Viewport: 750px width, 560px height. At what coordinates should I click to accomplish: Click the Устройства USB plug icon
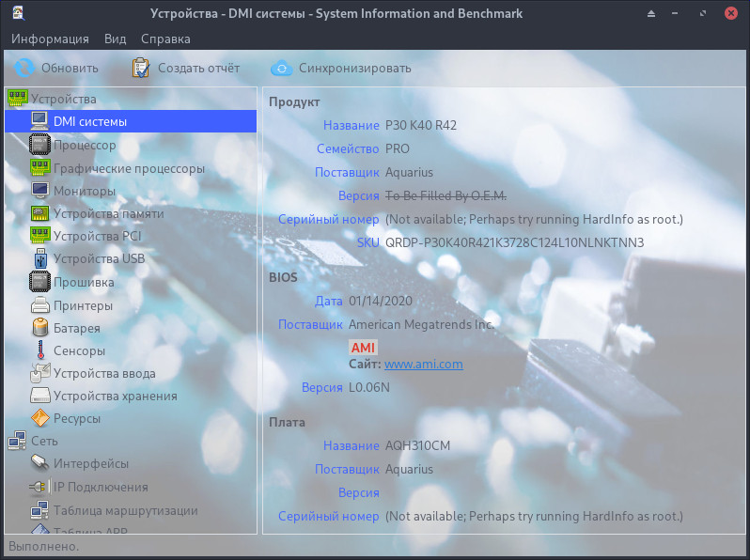[40, 258]
